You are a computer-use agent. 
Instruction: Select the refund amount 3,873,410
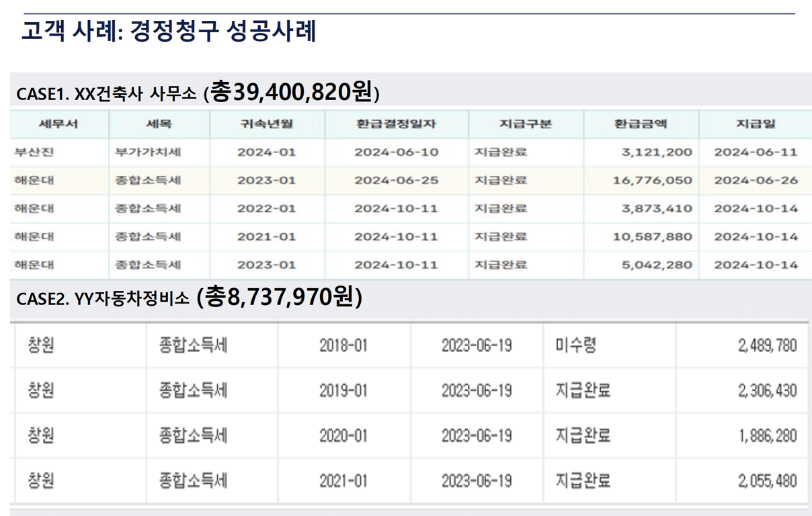(x=657, y=209)
